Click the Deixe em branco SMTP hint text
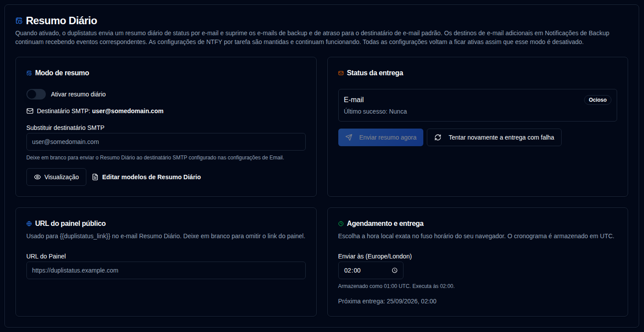This screenshot has width=644, height=332. [x=155, y=158]
